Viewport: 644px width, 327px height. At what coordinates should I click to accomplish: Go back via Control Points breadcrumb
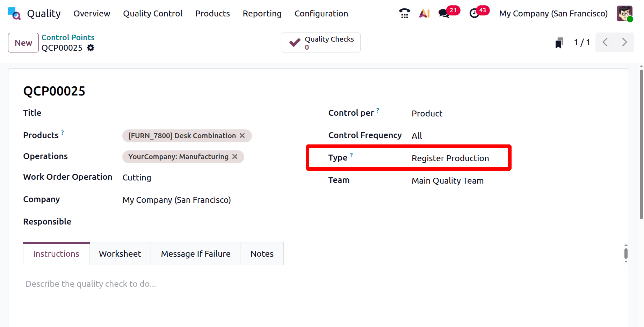68,37
